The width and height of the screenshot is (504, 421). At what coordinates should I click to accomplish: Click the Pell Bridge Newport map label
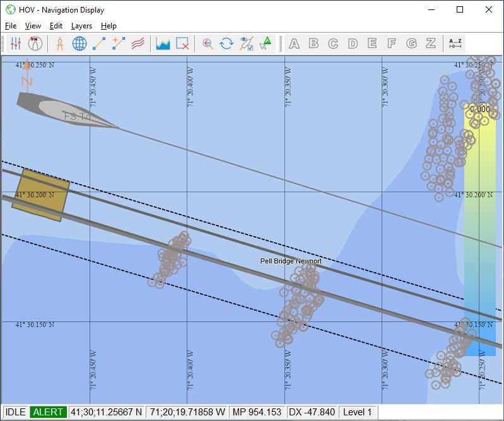291,261
